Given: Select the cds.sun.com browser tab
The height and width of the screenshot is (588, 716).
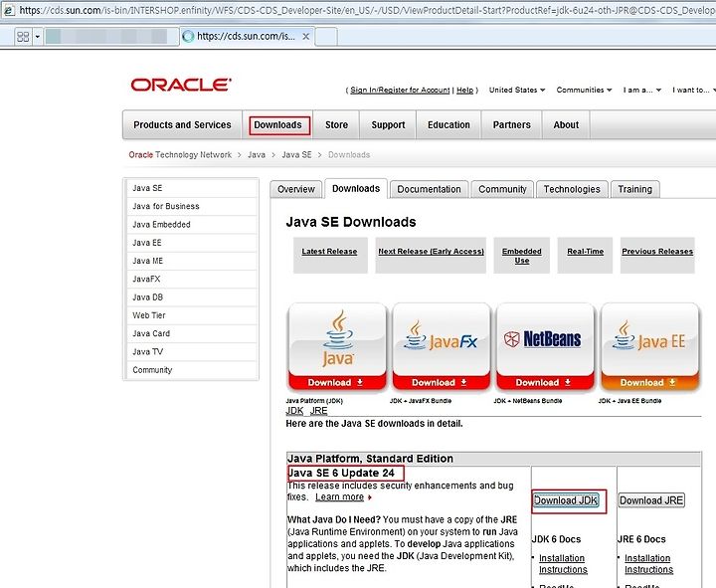Looking at the screenshot, I should (247, 36).
